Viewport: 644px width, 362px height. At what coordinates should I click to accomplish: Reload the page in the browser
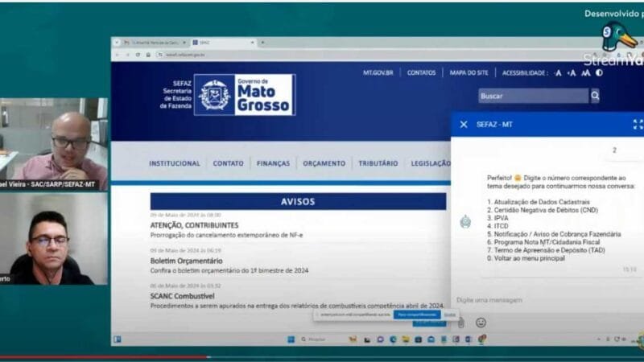point(138,55)
